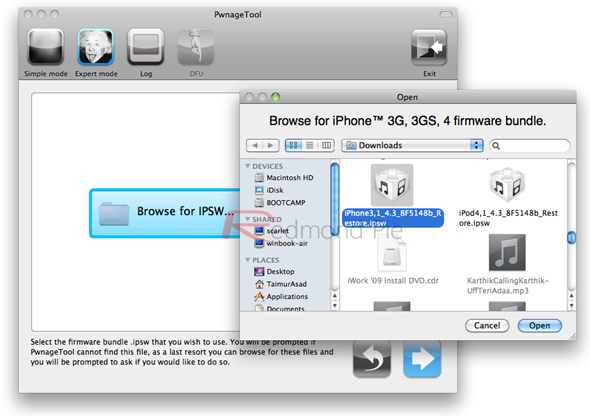Collapse the SHARED sidebar section

click(248, 219)
